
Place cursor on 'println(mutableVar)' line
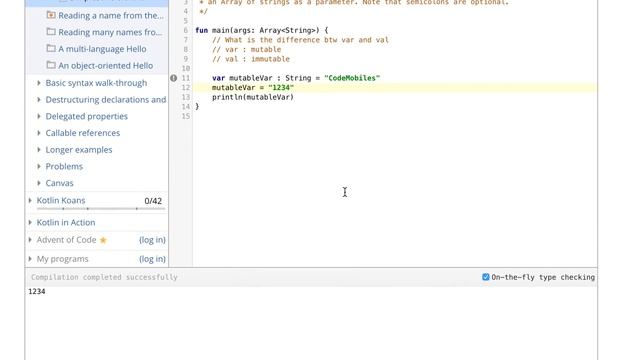point(253,97)
